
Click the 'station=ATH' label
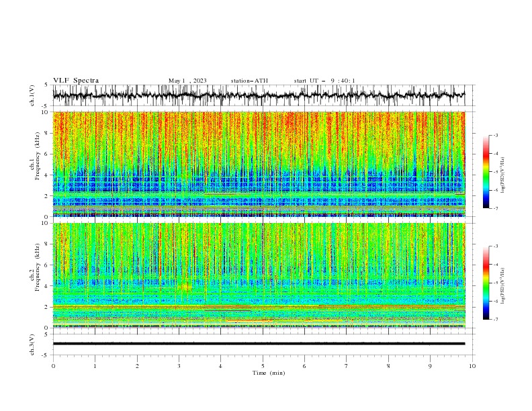(x=249, y=81)
